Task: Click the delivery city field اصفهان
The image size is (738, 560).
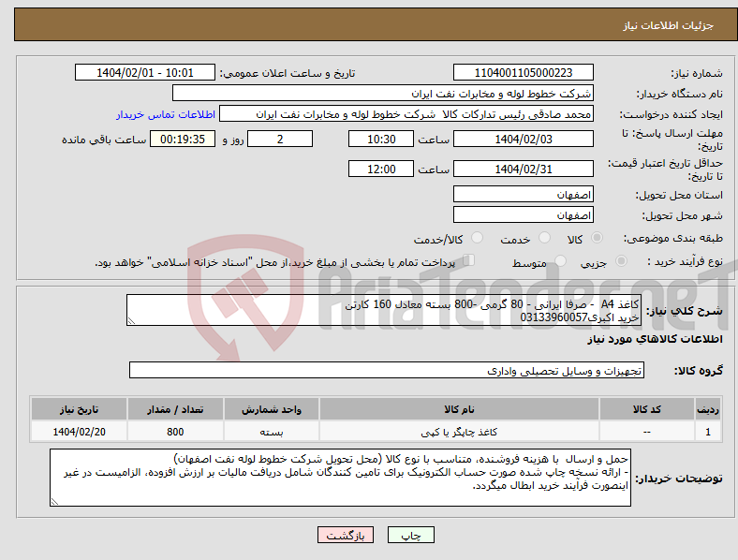Action: (x=524, y=214)
